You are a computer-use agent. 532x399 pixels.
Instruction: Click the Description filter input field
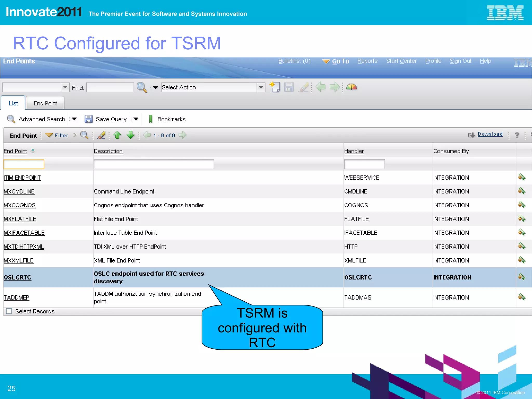154,164
